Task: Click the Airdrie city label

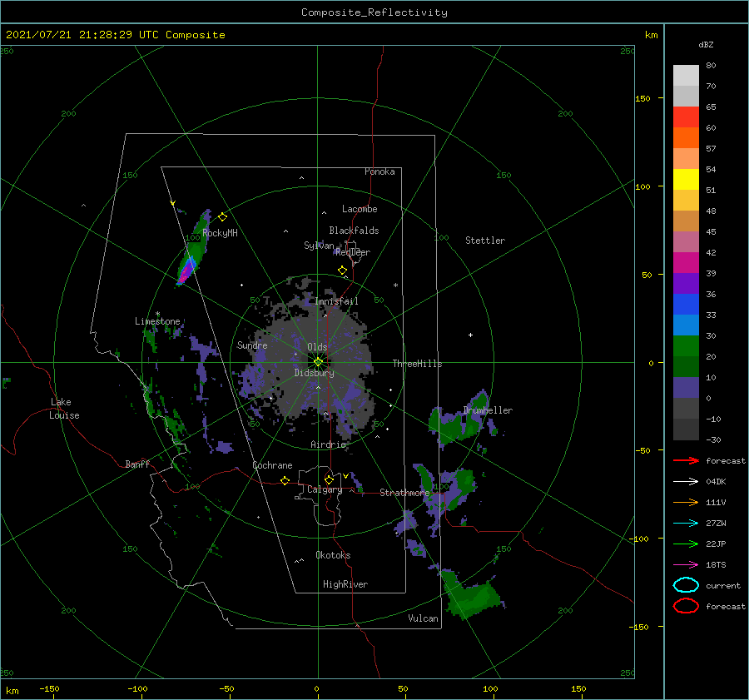Action: pos(328,444)
